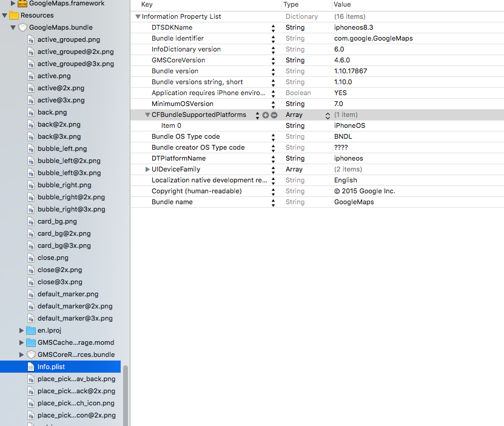Click the GoogleMaps.framework toolbox icon
The width and height of the screenshot is (504, 426).
click(22, 4)
